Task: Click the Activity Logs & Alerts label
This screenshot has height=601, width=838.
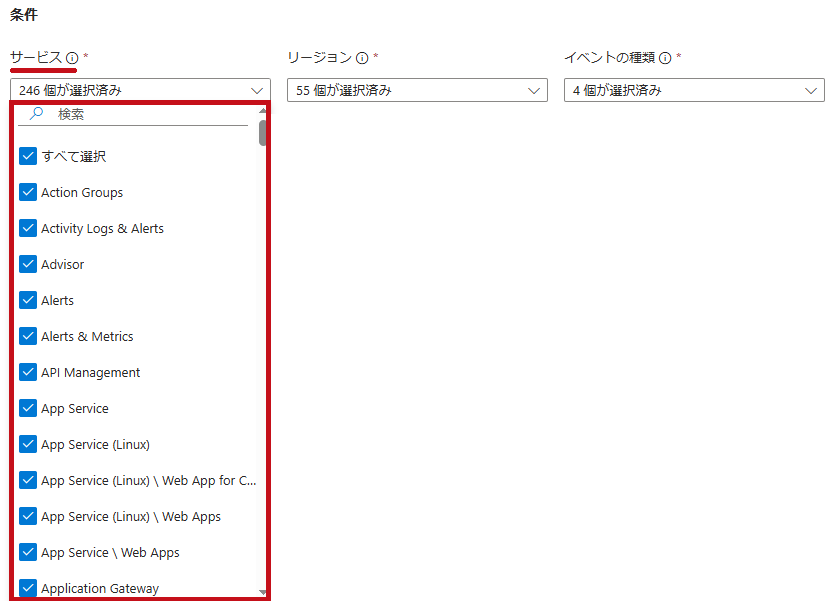Action: (x=103, y=229)
